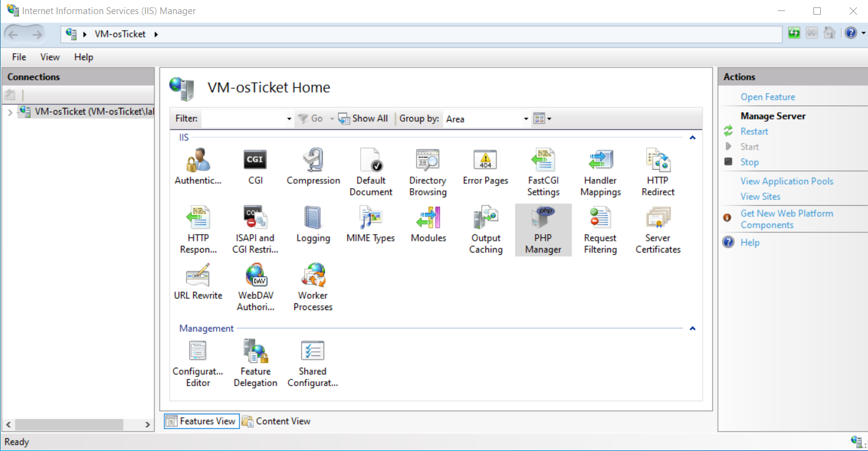Open WebDAV Authoring Rules
The image size is (868, 451).
255,287
